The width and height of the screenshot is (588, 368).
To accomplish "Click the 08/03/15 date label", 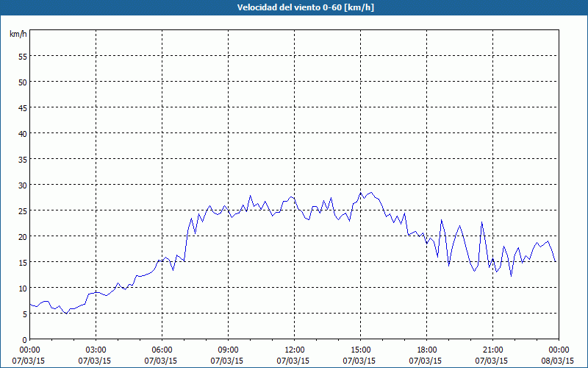I will pyautogui.click(x=558, y=361).
